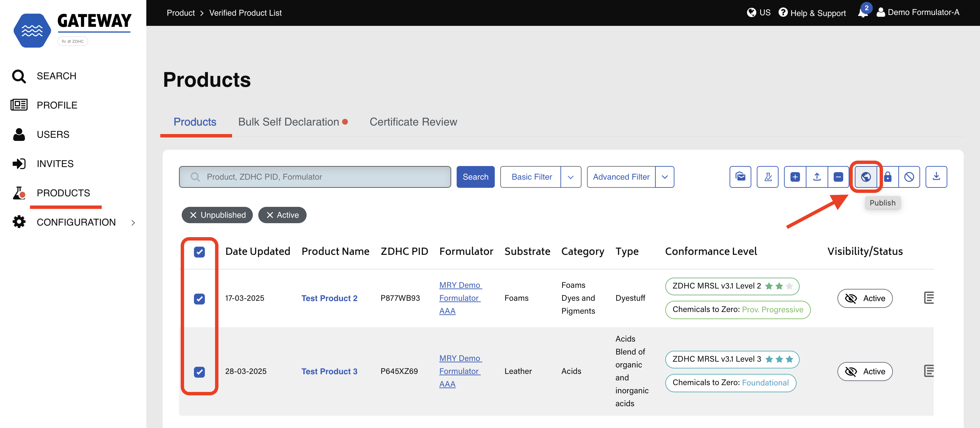Click the Basic Filter button
980x428 pixels.
pos(531,177)
